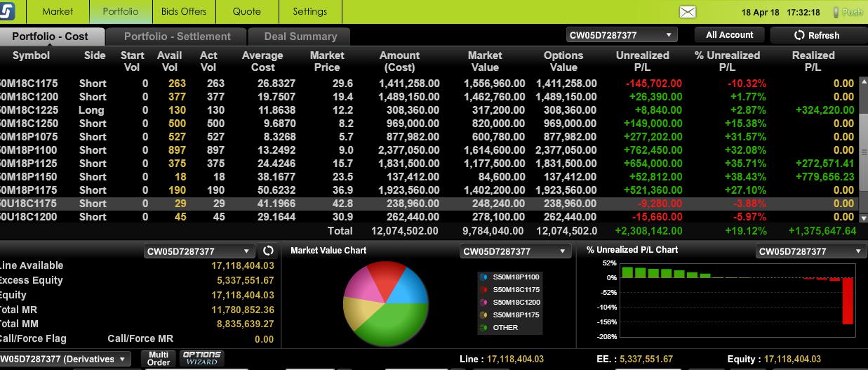The height and width of the screenshot is (370, 868).
Task: Open the Settings menu
Action: pyautogui.click(x=310, y=11)
